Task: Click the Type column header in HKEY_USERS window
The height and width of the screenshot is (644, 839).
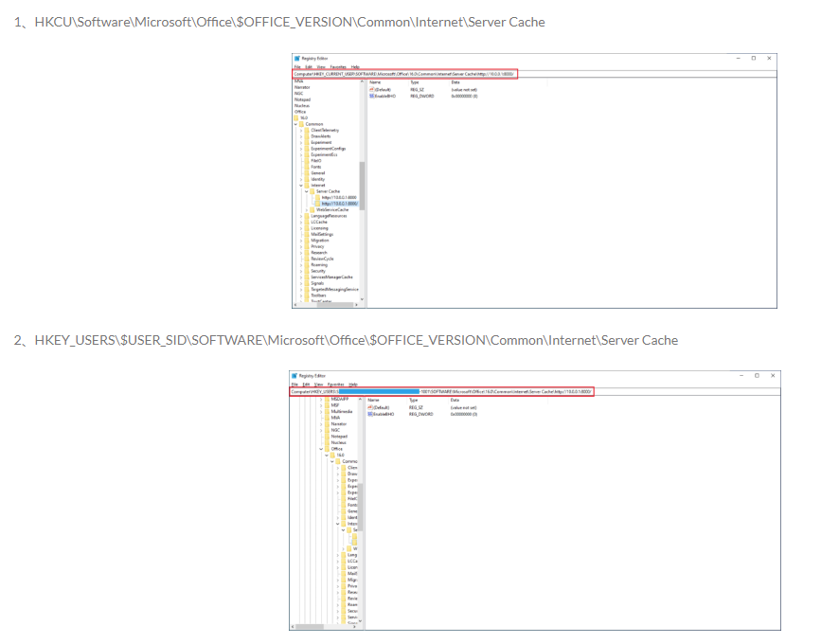Action: pos(413,400)
